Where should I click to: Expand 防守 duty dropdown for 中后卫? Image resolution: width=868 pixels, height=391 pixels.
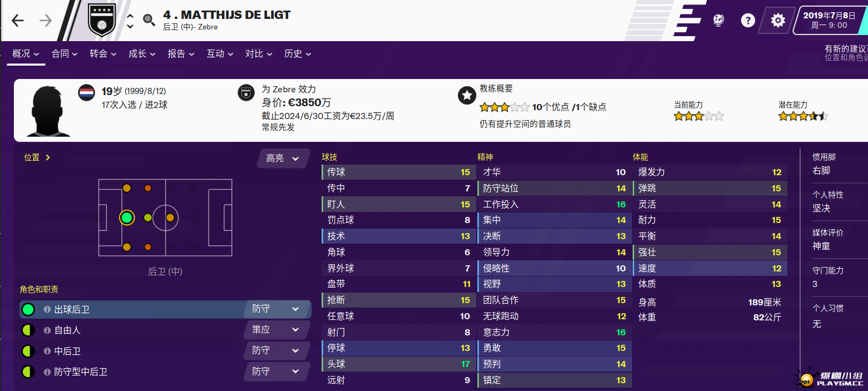(276, 350)
